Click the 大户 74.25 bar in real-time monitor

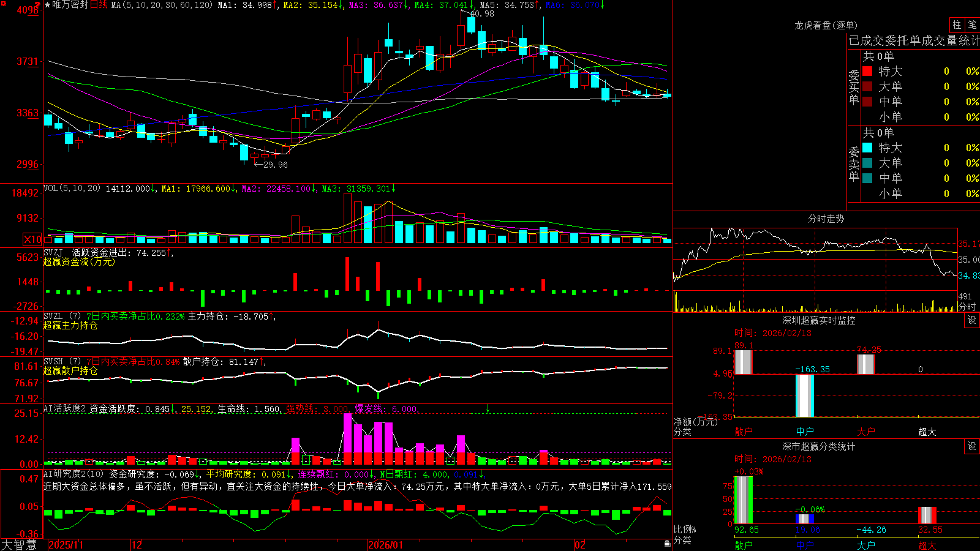coord(866,364)
